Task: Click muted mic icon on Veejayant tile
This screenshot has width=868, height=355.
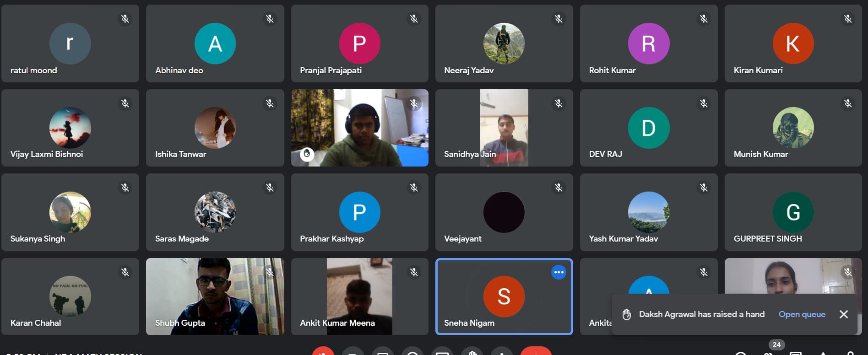Action: coord(559,188)
